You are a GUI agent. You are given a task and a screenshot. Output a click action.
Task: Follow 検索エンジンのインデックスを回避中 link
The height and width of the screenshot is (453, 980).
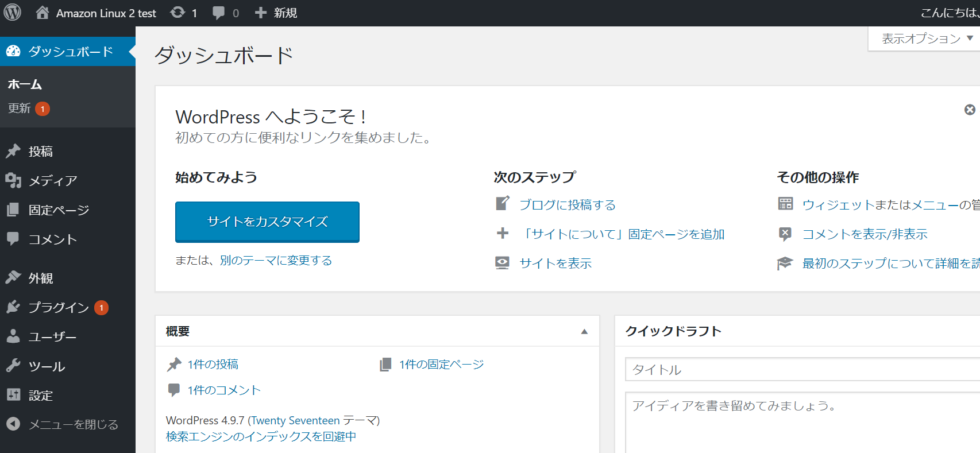261,436
